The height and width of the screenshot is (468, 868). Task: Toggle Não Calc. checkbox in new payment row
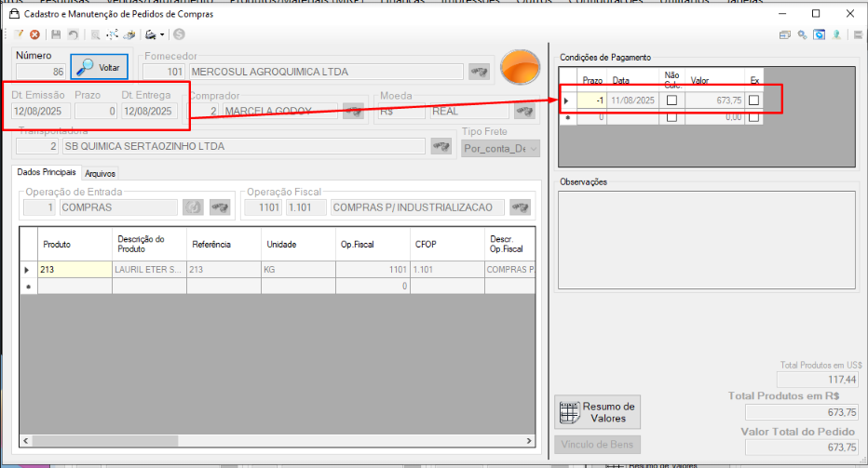[671, 117]
